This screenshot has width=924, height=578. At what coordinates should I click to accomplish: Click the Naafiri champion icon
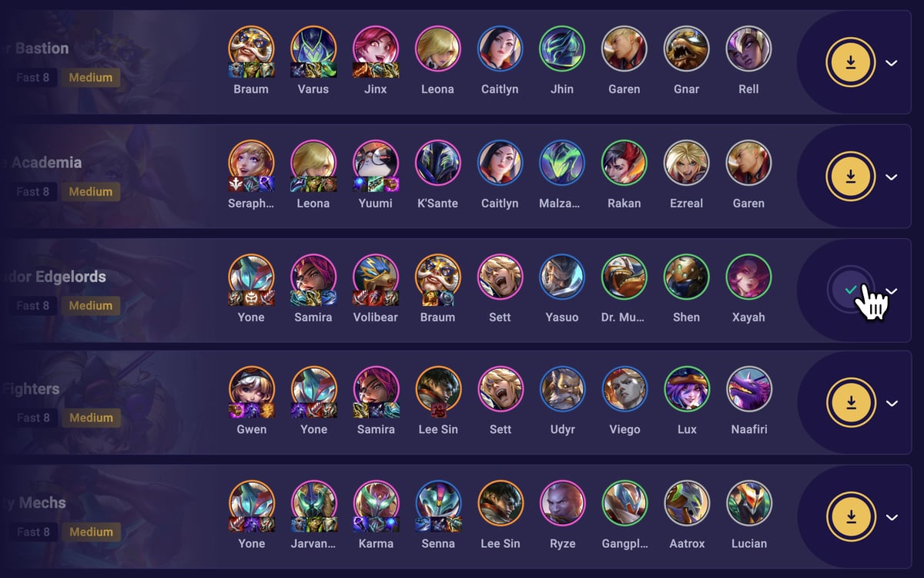pyautogui.click(x=749, y=390)
